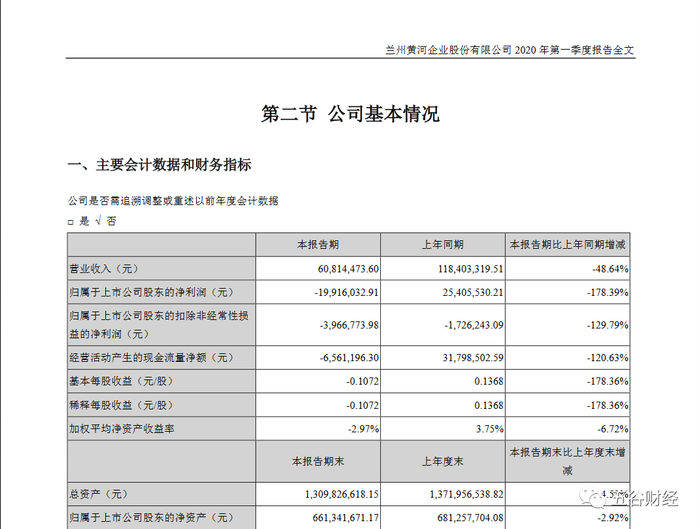Image resolution: width=700 pixels, height=529 pixels.
Task: Click the column header 上年度末
Action: [x=443, y=462]
